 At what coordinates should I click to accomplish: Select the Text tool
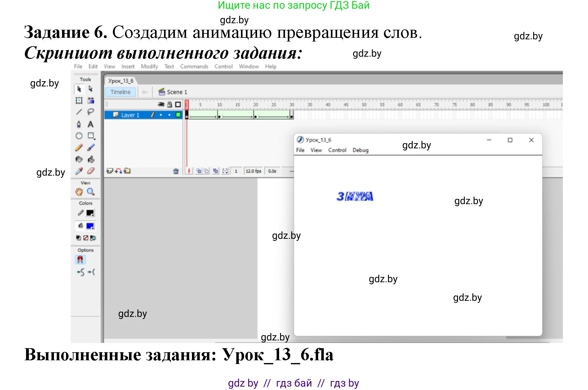[x=91, y=124]
